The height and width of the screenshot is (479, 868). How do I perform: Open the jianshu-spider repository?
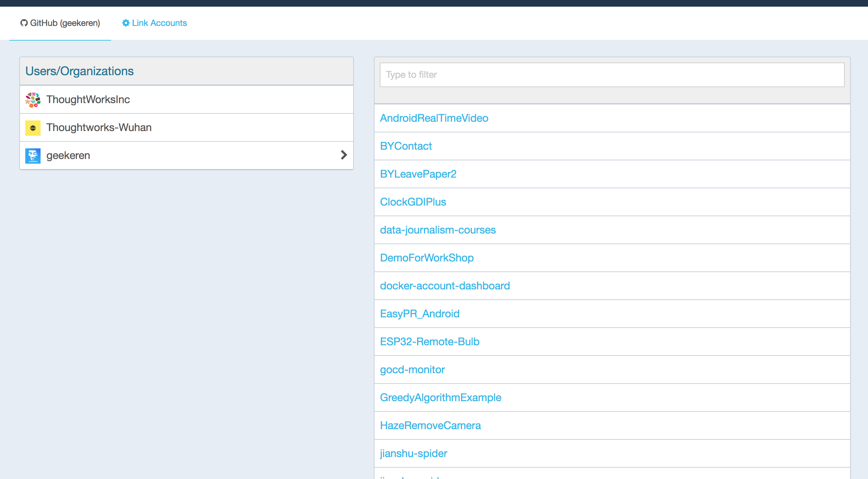tap(413, 453)
